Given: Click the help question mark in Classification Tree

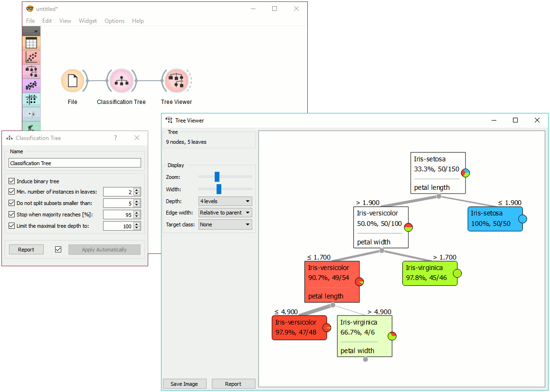Looking at the screenshot, I should click(x=115, y=138).
